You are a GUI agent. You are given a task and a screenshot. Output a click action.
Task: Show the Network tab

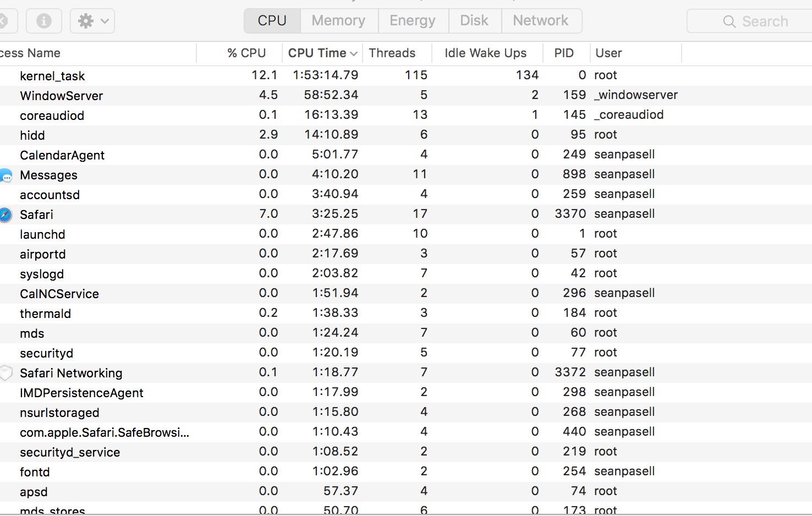[x=541, y=20]
